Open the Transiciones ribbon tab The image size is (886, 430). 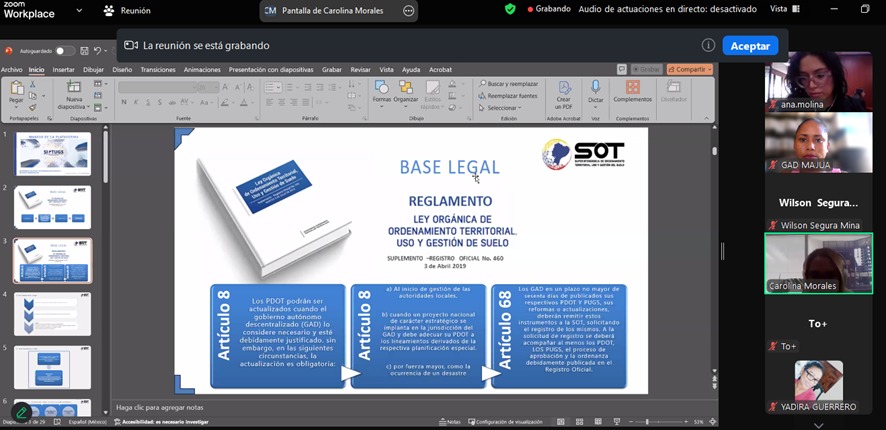158,70
